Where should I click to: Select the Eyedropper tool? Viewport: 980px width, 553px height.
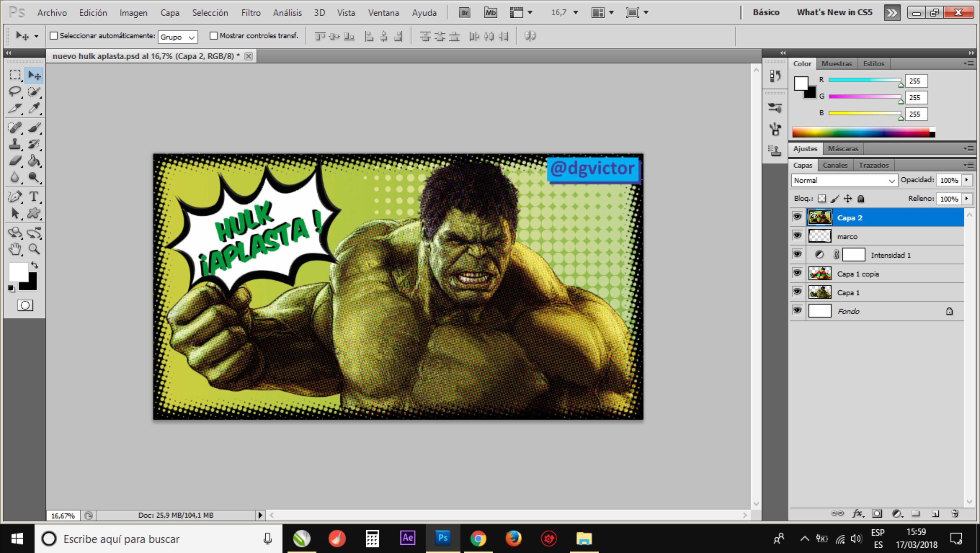coord(34,109)
